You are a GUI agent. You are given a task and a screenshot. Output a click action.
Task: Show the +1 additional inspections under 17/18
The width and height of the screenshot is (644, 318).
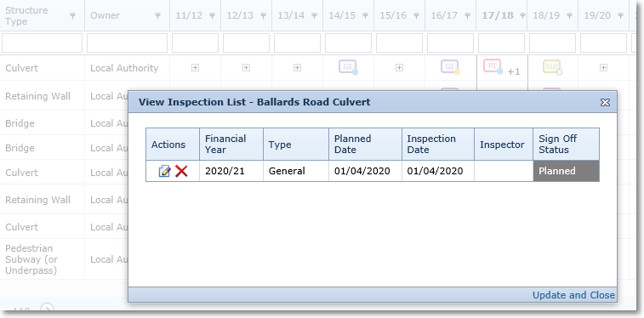point(514,71)
